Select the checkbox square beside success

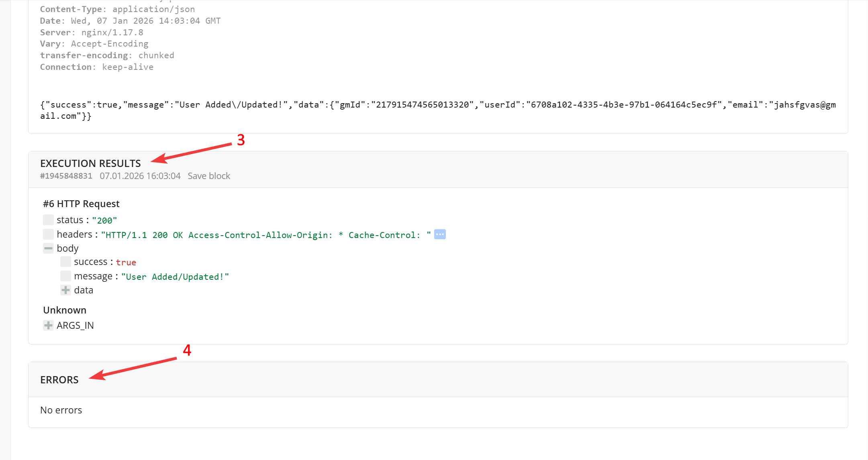tap(65, 261)
